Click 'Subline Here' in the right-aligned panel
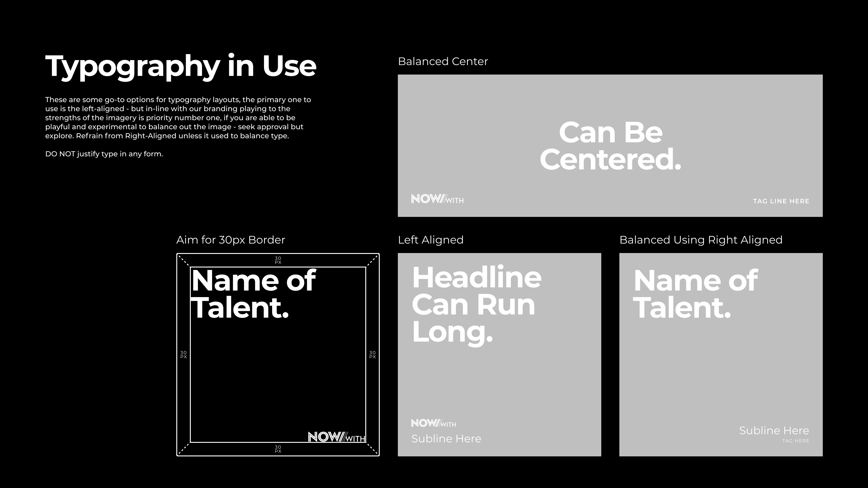Image resolution: width=868 pixels, height=488 pixels. pos(774,430)
